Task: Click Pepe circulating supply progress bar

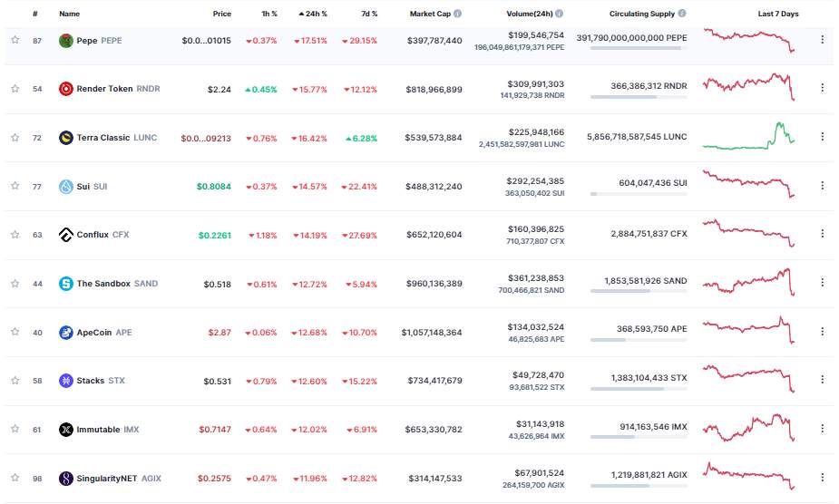Action: 639,48
